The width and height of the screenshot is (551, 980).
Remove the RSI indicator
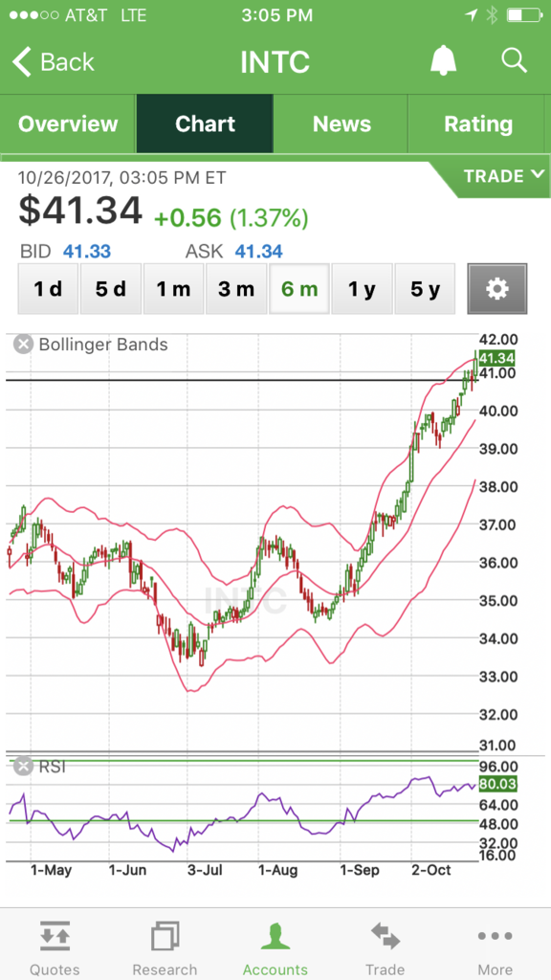click(x=23, y=767)
